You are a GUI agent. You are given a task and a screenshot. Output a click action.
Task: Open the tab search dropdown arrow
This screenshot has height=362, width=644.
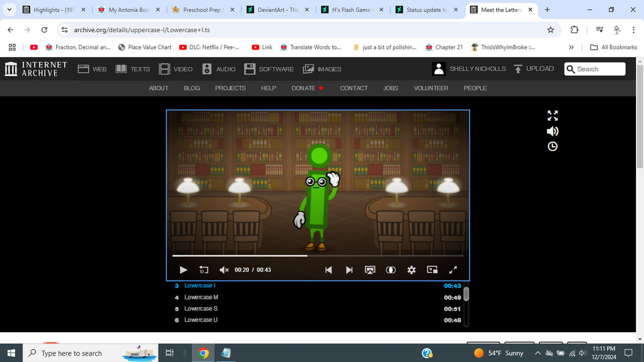tap(9, 10)
